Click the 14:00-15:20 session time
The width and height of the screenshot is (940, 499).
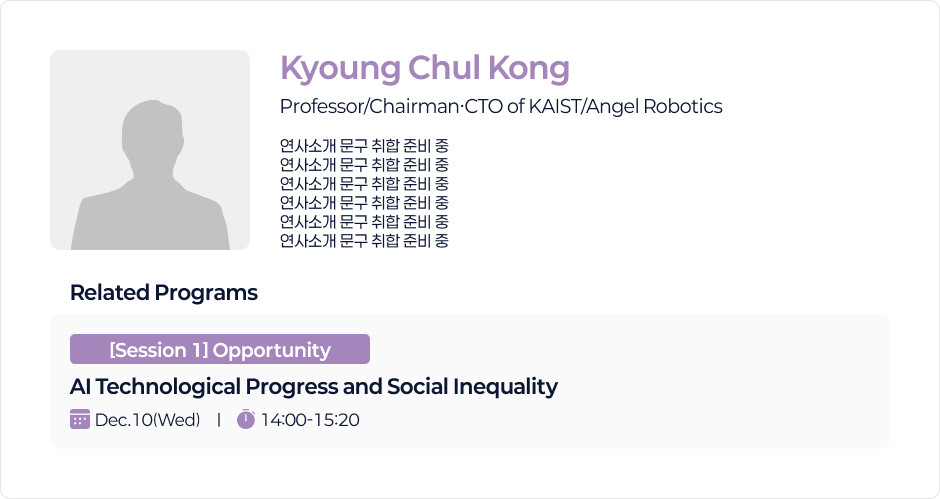[310, 420]
